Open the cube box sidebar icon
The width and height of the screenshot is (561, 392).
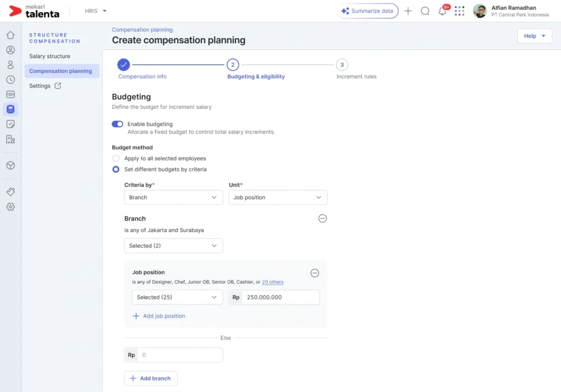10,165
